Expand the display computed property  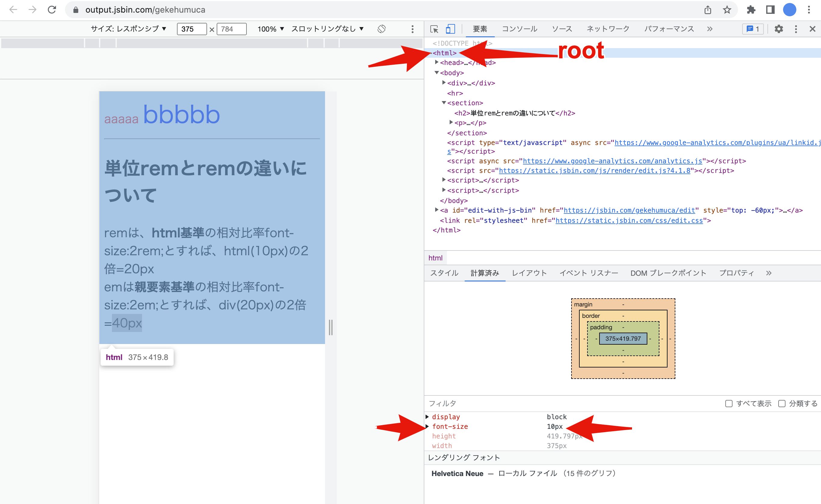[x=427, y=417]
